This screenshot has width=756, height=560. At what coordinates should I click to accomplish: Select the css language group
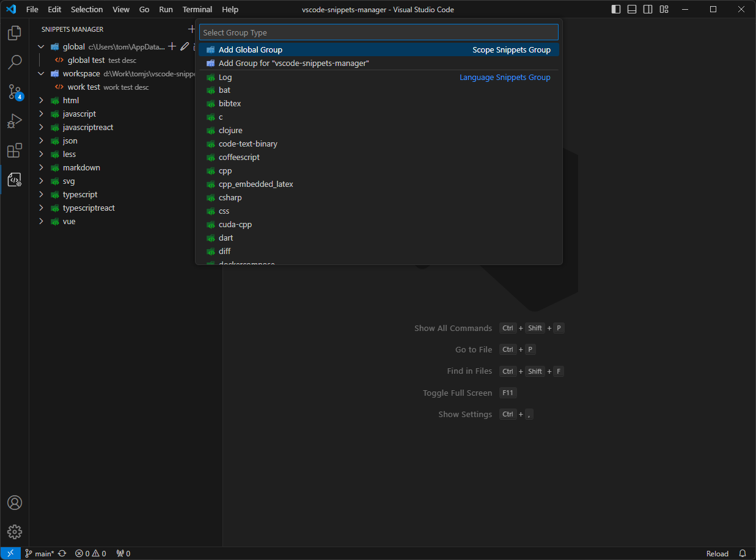coord(379,211)
